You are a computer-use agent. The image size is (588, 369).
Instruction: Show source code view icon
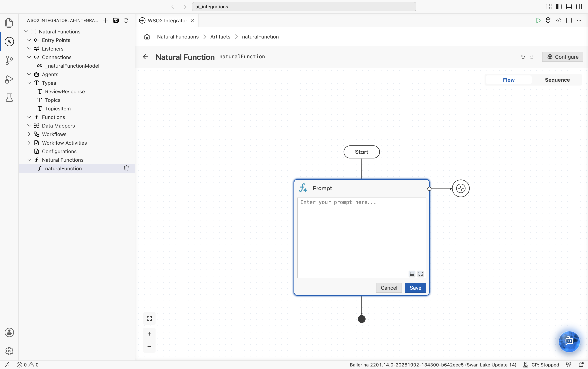tap(559, 20)
